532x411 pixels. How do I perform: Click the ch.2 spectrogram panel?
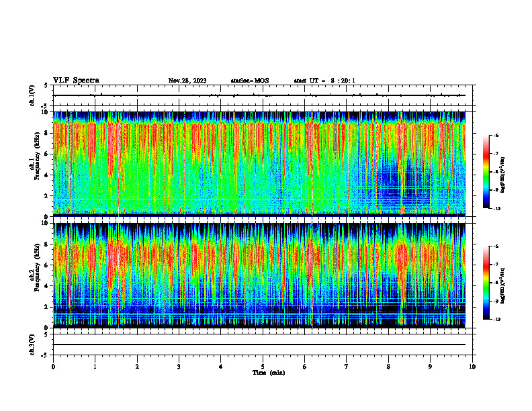(x=259, y=275)
